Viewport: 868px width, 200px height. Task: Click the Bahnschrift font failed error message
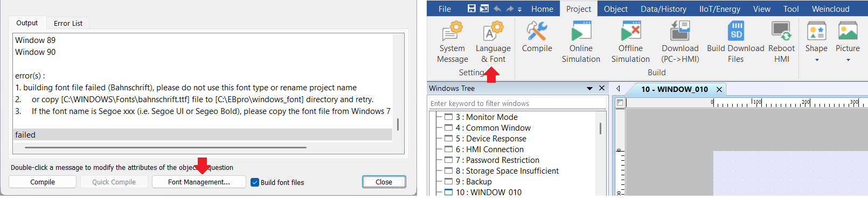pos(186,88)
